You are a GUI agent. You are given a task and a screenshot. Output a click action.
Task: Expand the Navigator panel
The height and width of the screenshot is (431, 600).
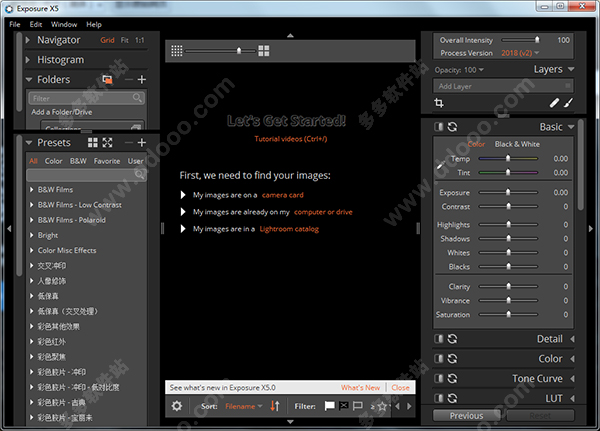pyautogui.click(x=28, y=40)
